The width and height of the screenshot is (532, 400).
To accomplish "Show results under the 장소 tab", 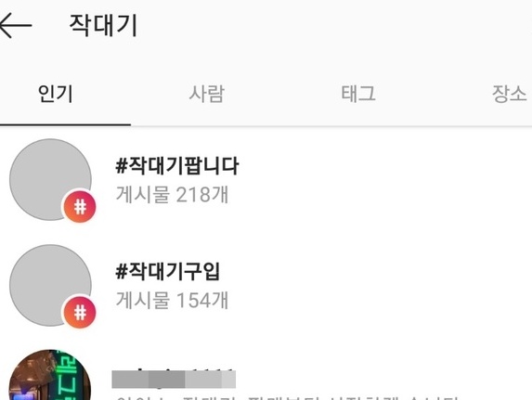I will (x=510, y=94).
